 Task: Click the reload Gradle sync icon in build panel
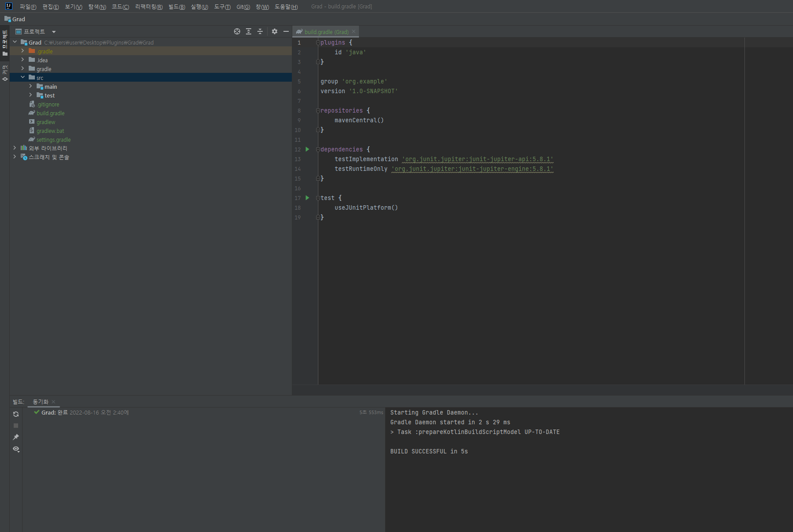[x=16, y=414]
